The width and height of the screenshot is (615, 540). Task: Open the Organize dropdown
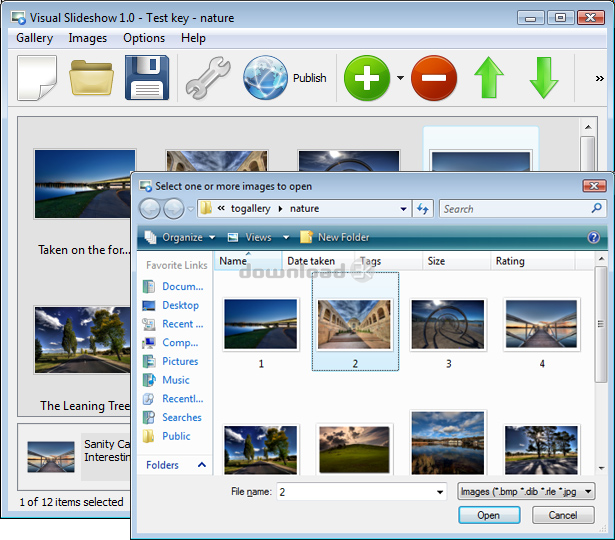(x=180, y=237)
